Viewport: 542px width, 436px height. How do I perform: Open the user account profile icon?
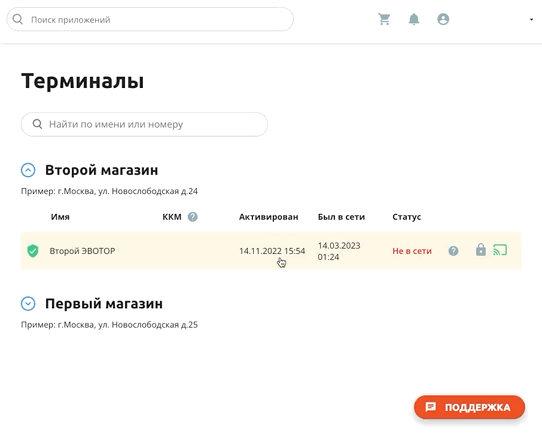443,19
